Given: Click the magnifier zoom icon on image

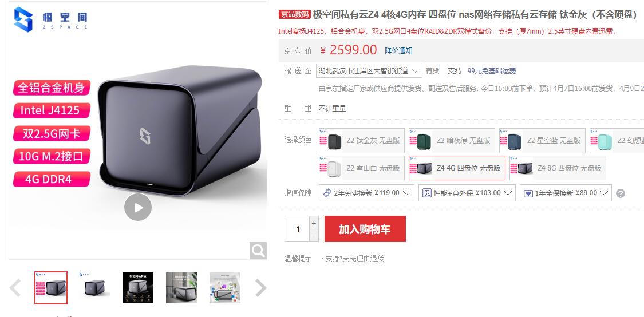Looking at the screenshot, I should point(258,251).
